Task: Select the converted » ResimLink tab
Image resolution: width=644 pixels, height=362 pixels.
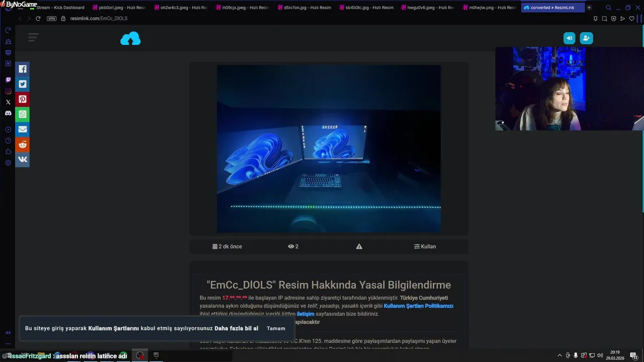Action: click(552, 8)
